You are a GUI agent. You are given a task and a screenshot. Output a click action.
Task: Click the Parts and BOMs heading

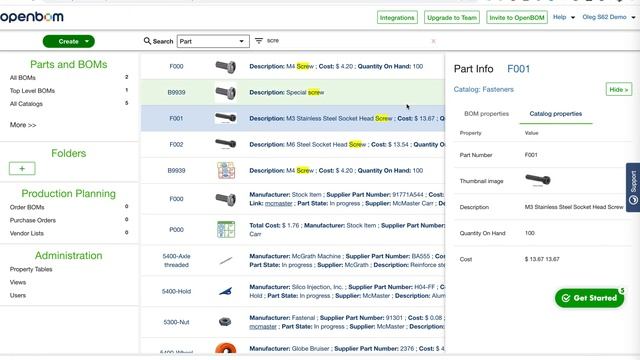pyautogui.click(x=69, y=64)
